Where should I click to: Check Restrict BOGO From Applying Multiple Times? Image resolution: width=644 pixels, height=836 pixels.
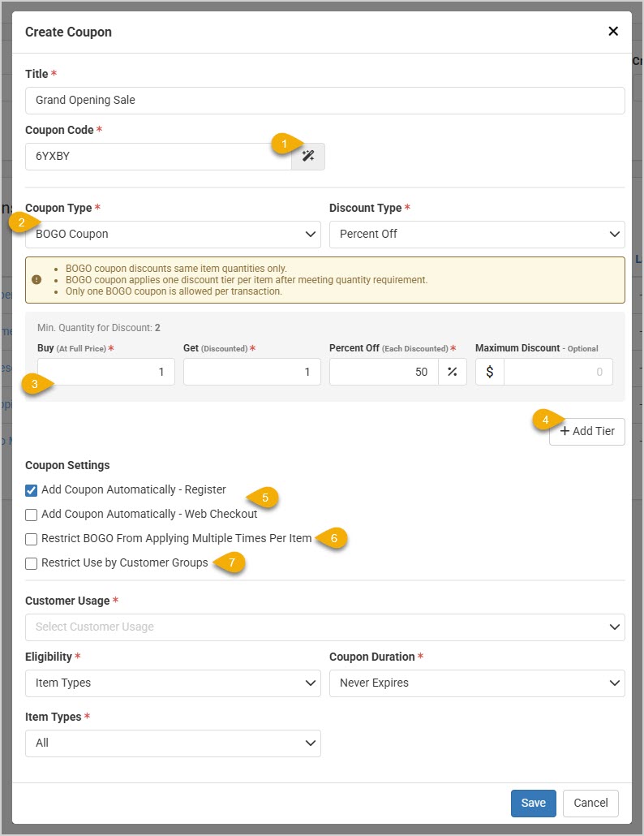[32, 539]
